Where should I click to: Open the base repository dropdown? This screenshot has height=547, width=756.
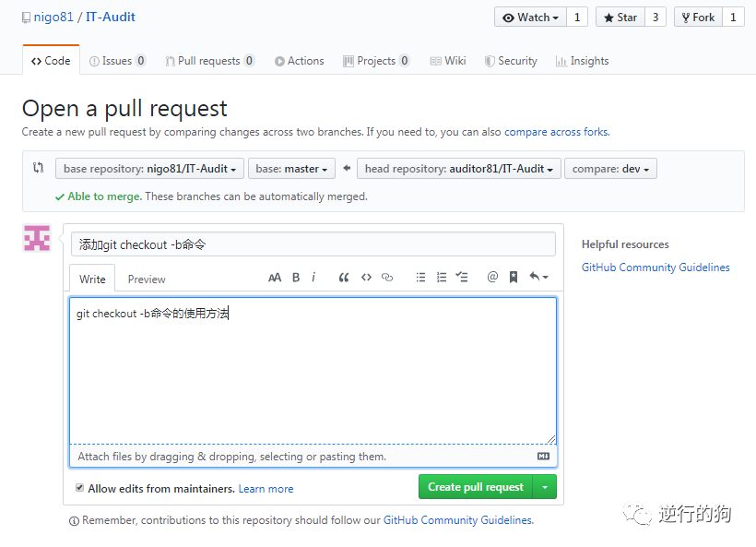pos(149,169)
